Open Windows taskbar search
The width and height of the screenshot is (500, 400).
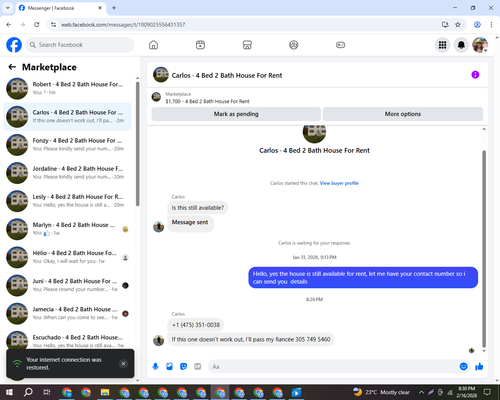28,392
